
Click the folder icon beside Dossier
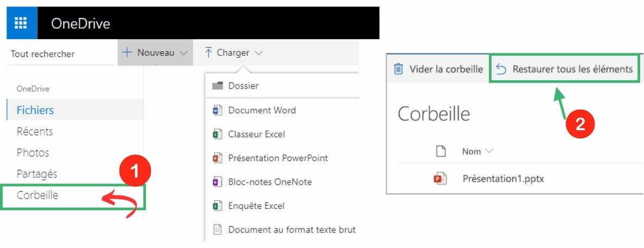217,85
